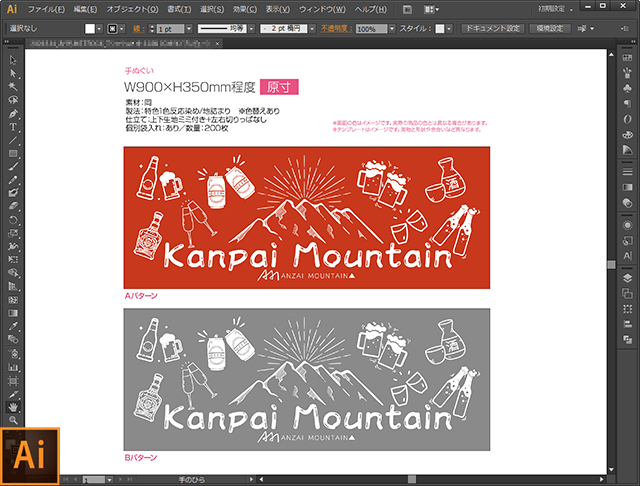Activate the Type tool
The image size is (640, 486).
pos(13,127)
